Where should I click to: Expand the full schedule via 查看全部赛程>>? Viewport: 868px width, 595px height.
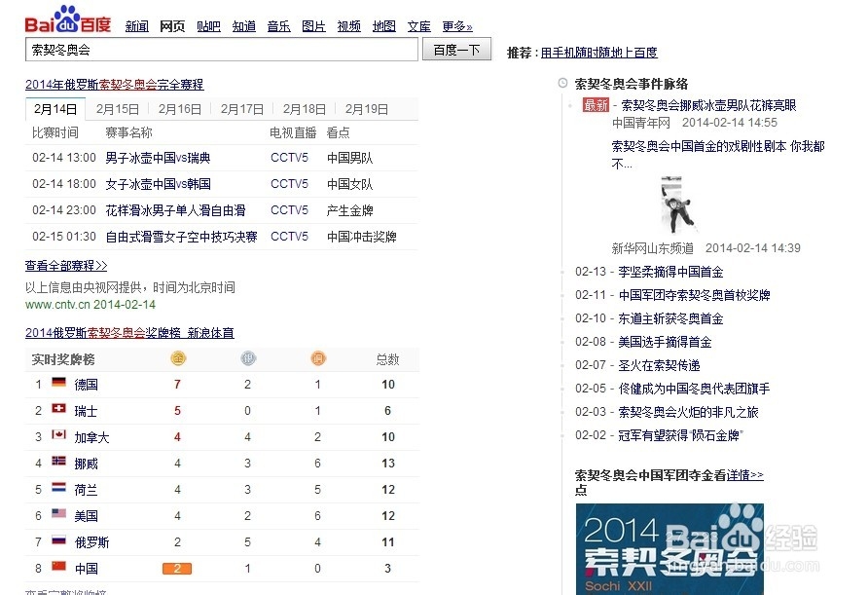66,266
